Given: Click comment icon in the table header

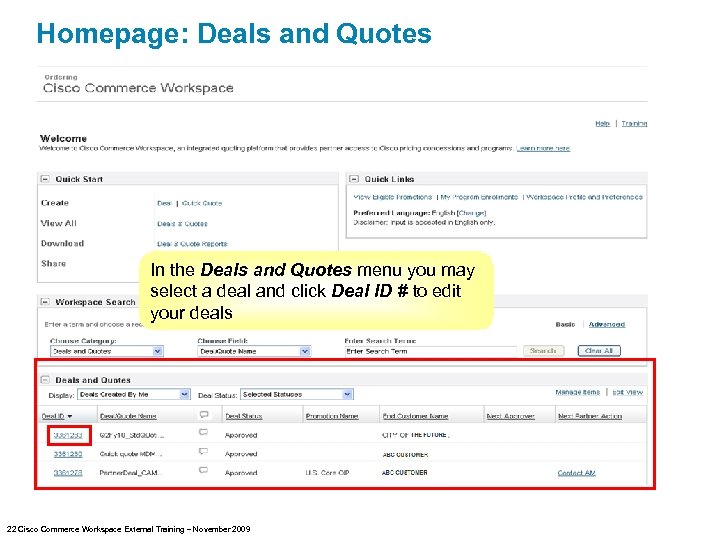Looking at the screenshot, I should [x=204, y=415].
